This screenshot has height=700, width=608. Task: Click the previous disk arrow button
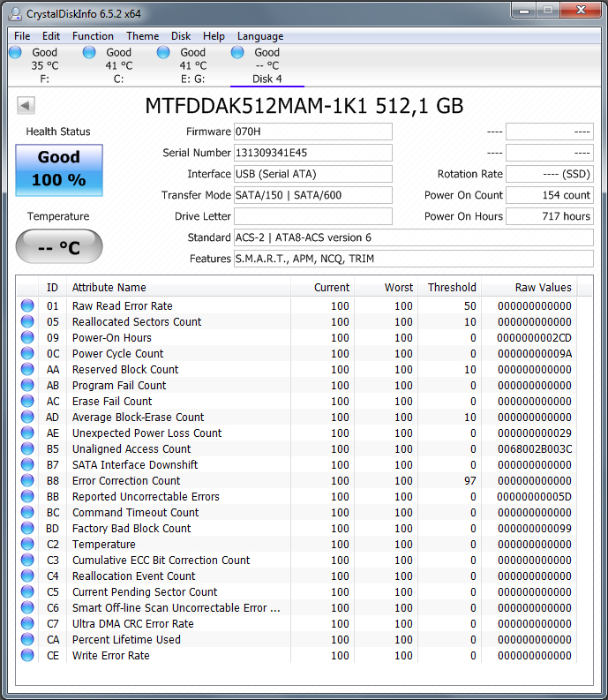point(26,106)
